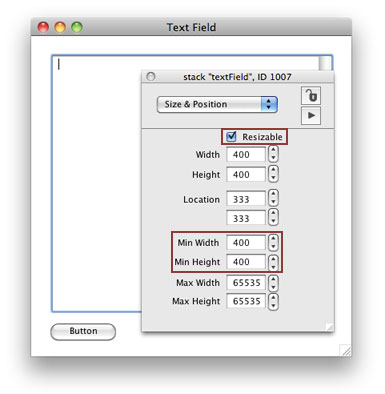Viewport: 385px width, 394px height.
Task: Click the Max Height field
Action: (246, 301)
